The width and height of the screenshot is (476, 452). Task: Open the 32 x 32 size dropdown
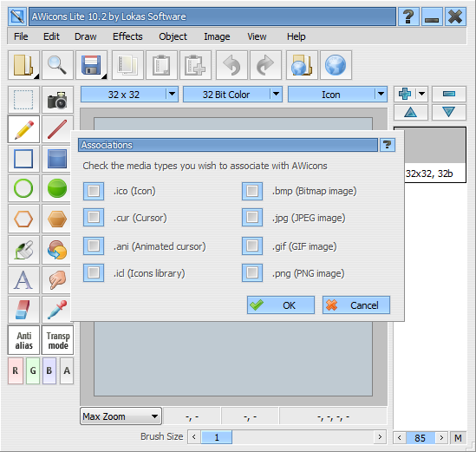tap(129, 95)
